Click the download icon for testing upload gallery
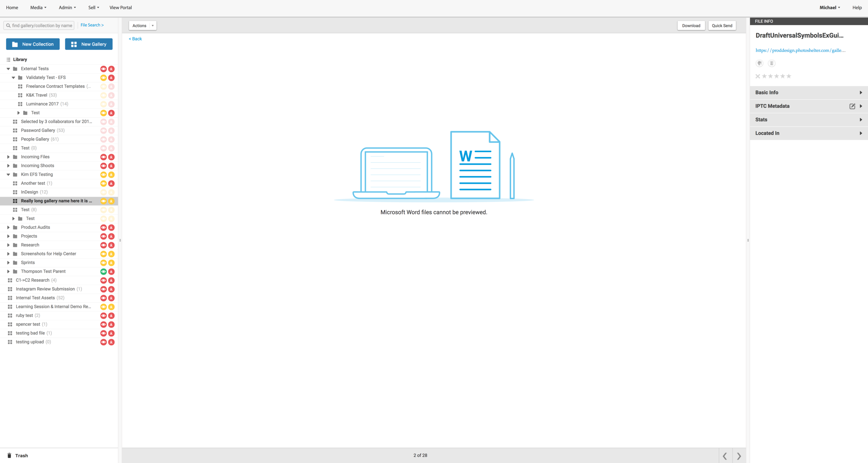Image resolution: width=868 pixels, height=463 pixels. 111,342
